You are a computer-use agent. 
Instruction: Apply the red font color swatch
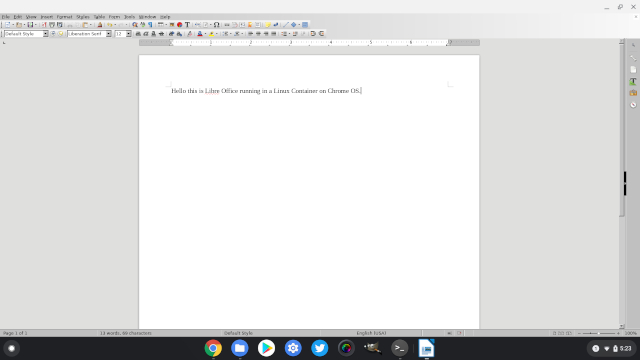200,34
